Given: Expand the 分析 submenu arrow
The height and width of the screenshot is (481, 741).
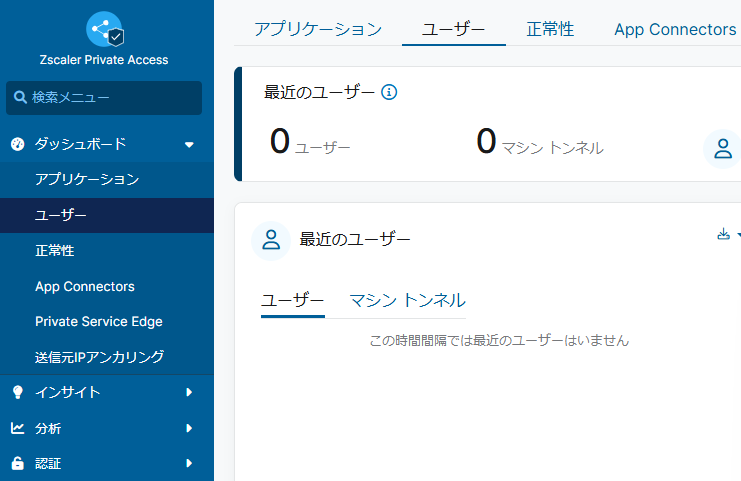Looking at the screenshot, I should (x=189, y=428).
